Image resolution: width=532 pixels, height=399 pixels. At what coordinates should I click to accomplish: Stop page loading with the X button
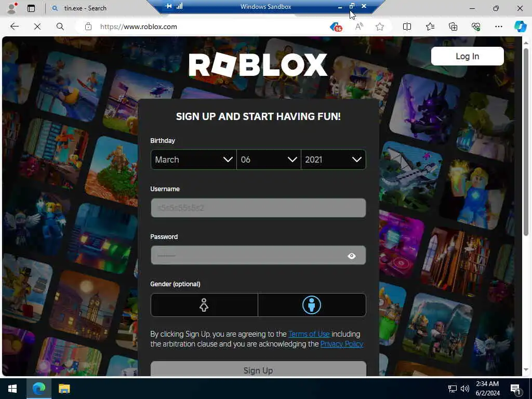(37, 26)
